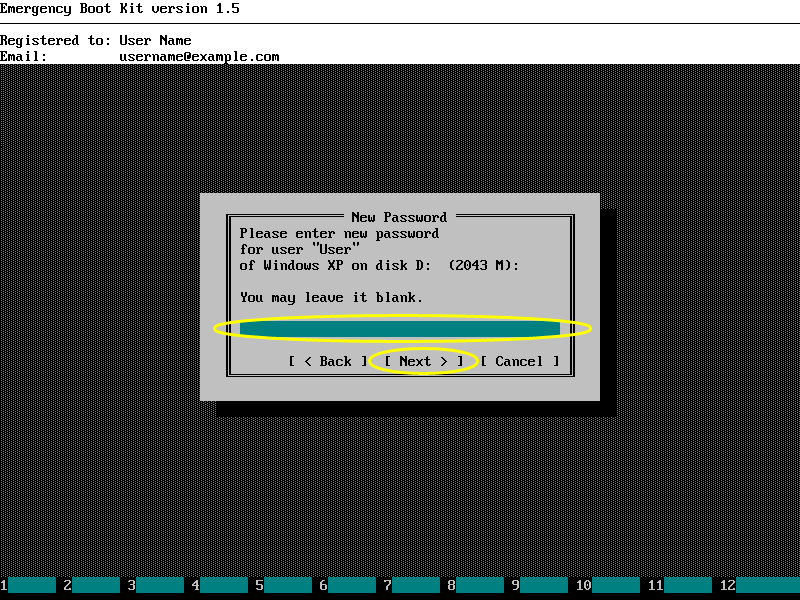This screenshot has height=600, width=800.
Task: Select function key slot 6
Action: coord(348,585)
